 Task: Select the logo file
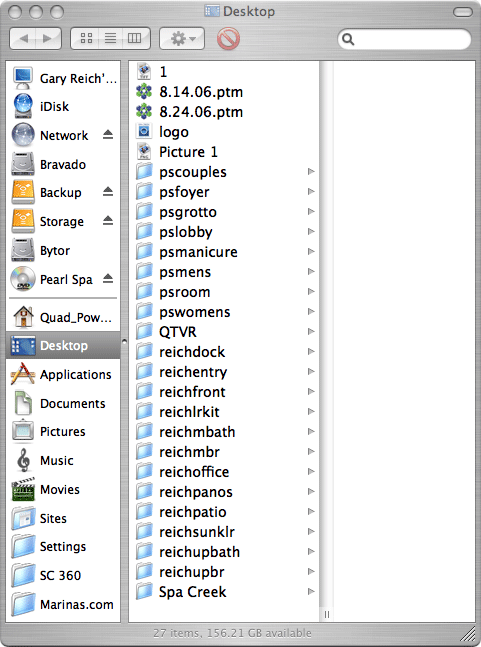(x=224, y=132)
